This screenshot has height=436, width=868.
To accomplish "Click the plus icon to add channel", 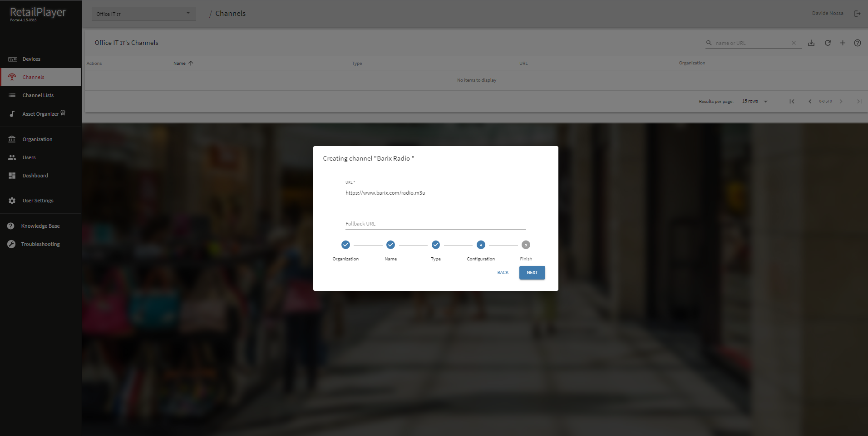I will point(843,43).
